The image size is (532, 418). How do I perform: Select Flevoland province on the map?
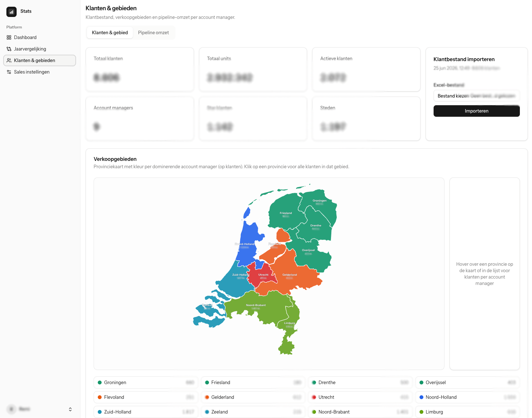coord(275,253)
